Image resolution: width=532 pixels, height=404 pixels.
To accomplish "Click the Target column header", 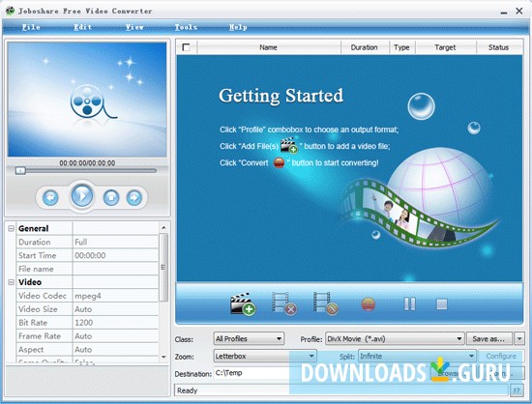I will click(445, 47).
